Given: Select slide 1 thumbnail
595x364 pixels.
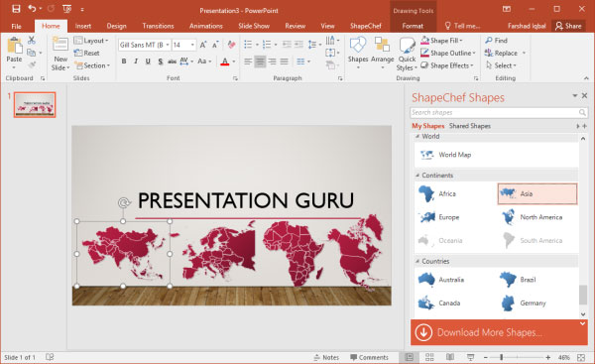Looking at the screenshot, I should pyautogui.click(x=35, y=105).
